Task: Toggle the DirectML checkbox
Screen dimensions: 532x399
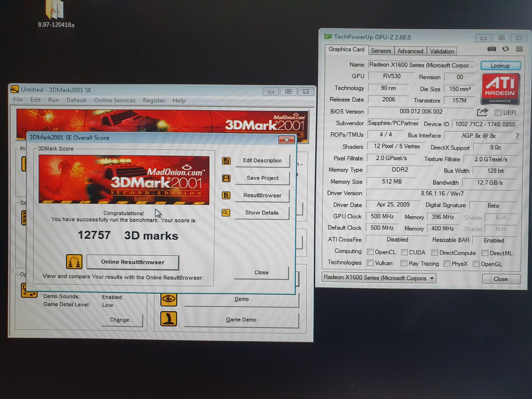Action: click(x=485, y=253)
